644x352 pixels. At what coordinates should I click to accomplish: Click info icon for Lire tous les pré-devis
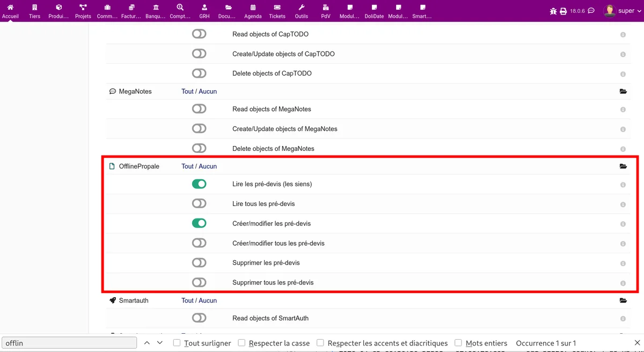623,204
